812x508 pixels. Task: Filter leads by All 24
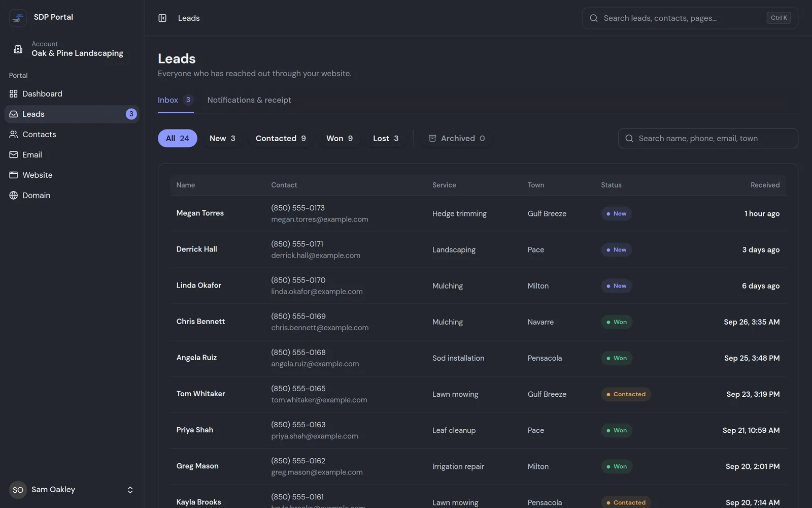coord(178,139)
